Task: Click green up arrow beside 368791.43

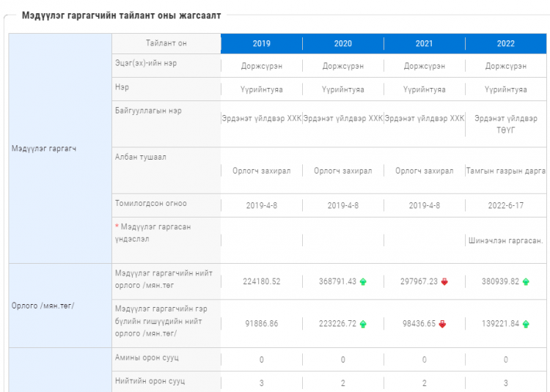Action: (x=363, y=281)
